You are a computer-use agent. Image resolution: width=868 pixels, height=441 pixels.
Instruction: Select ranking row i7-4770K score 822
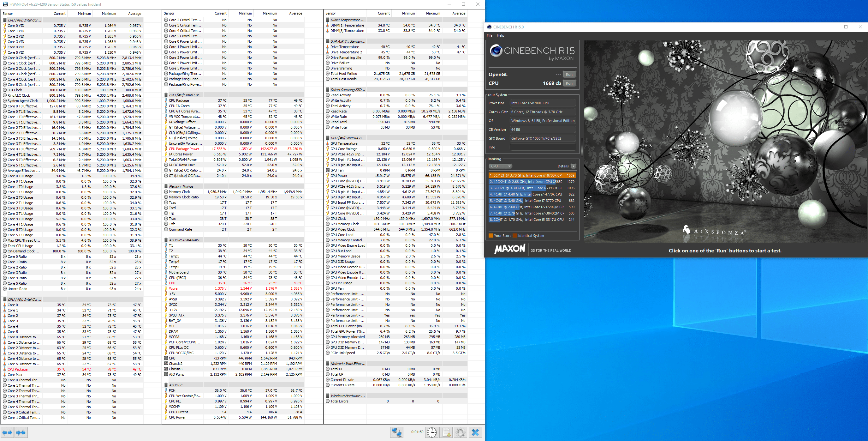click(x=532, y=194)
